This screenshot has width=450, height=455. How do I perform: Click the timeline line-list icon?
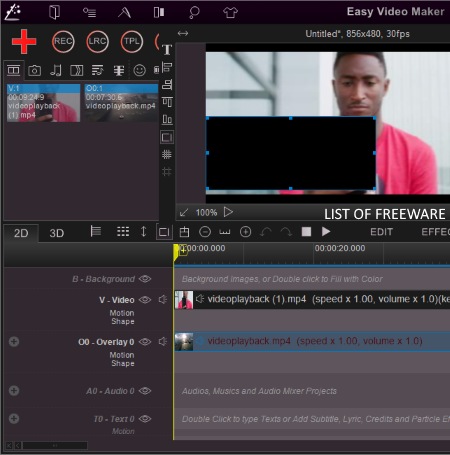point(96,231)
